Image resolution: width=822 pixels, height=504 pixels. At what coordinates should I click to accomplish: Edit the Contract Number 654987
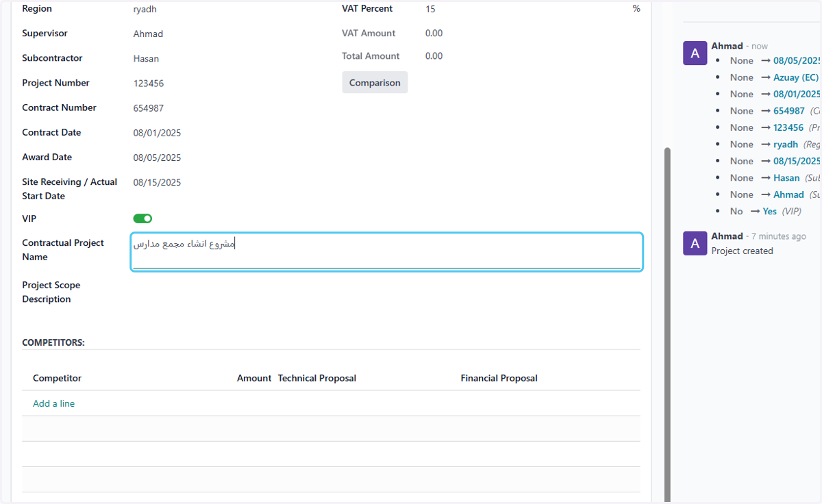point(149,108)
